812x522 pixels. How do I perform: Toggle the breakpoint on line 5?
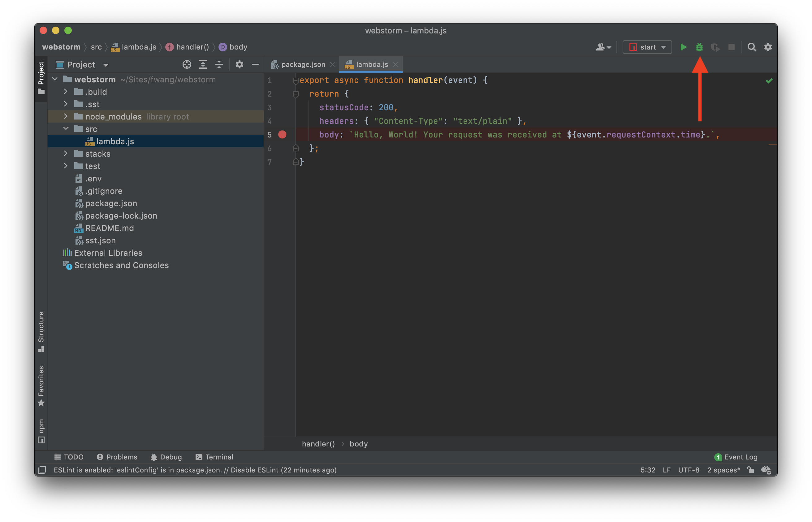(283, 135)
